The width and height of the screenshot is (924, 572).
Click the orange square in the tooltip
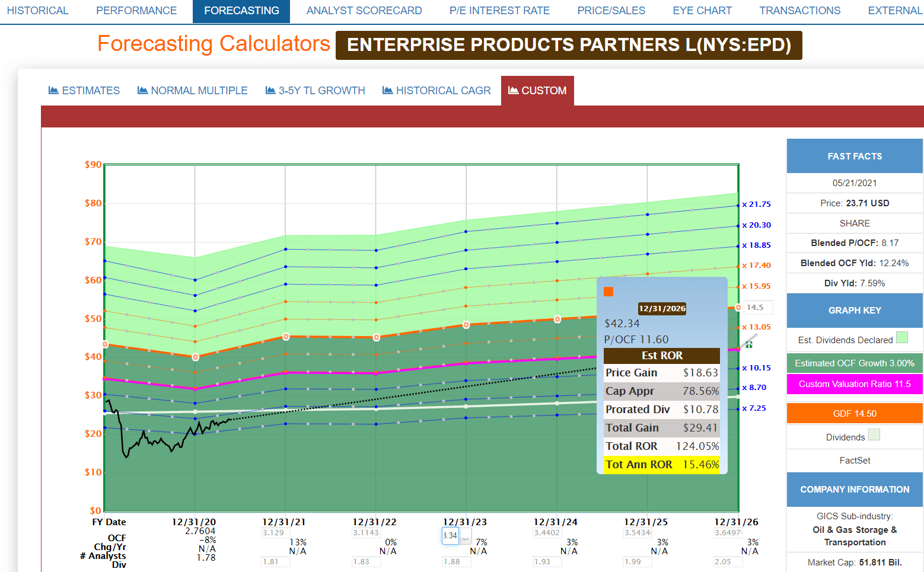point(608,292)
